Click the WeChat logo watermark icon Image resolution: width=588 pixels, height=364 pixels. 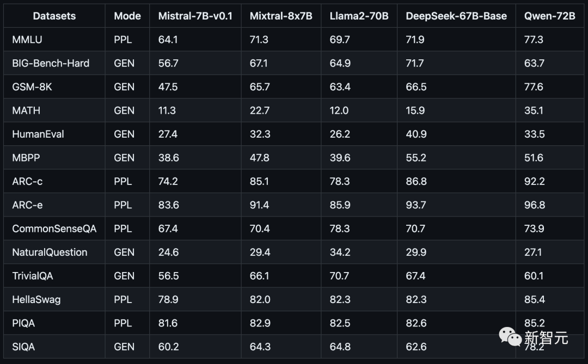tap(510, 337)
